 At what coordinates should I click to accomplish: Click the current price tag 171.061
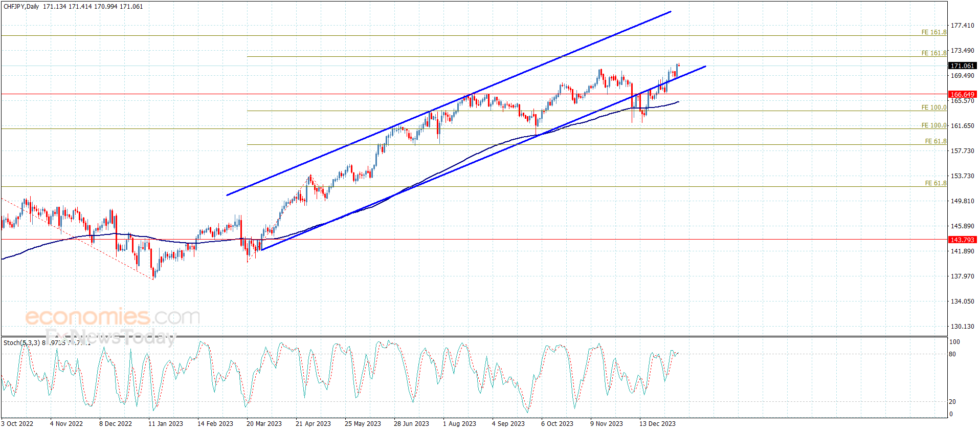point(962,66)
